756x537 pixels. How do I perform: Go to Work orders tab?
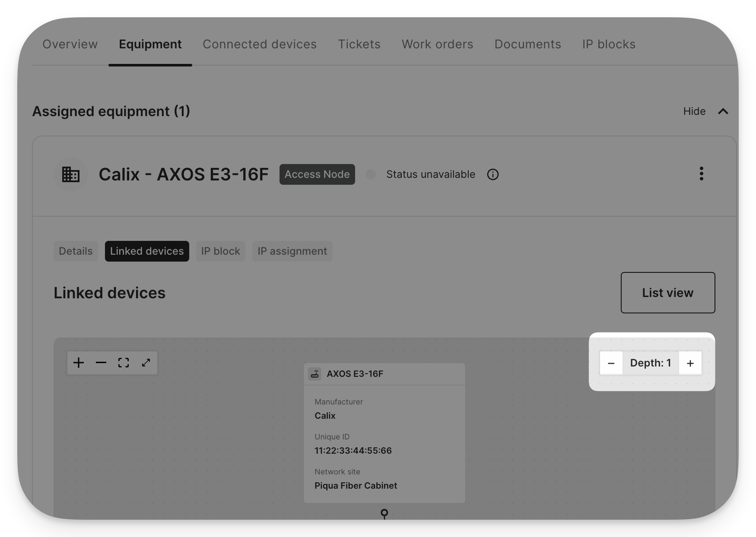pyautogui.click(x=437, y=44)
